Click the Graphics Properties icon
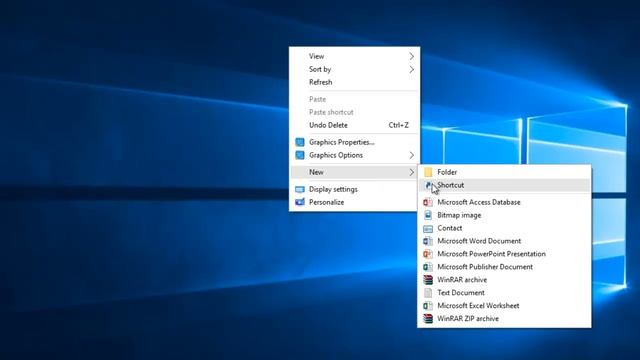 coord(300,142)
